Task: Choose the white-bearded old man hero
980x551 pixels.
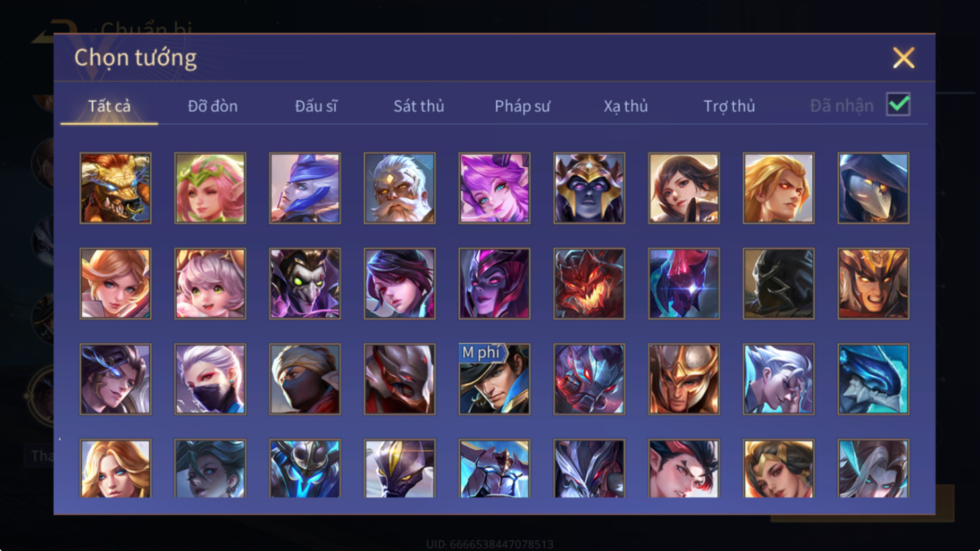Action: click(400, 188)
